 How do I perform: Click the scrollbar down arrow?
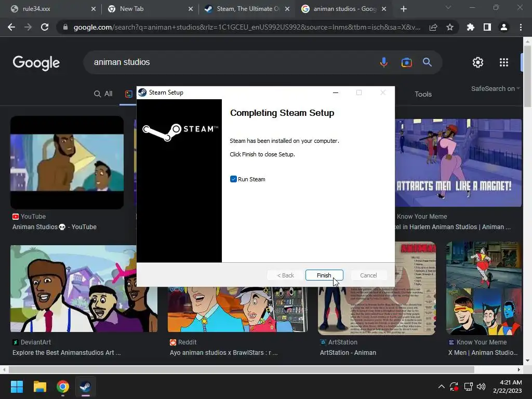(x=527, y=361)
